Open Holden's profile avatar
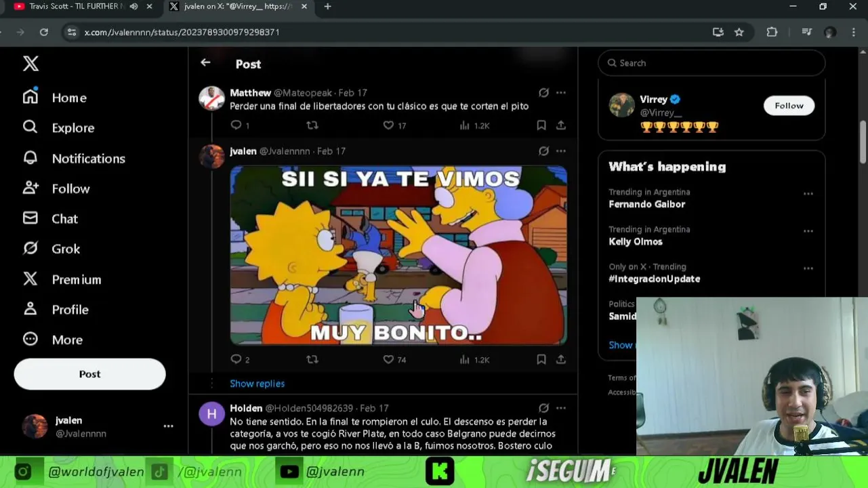Viewport: 868px width, 488px height. point(211,413)
